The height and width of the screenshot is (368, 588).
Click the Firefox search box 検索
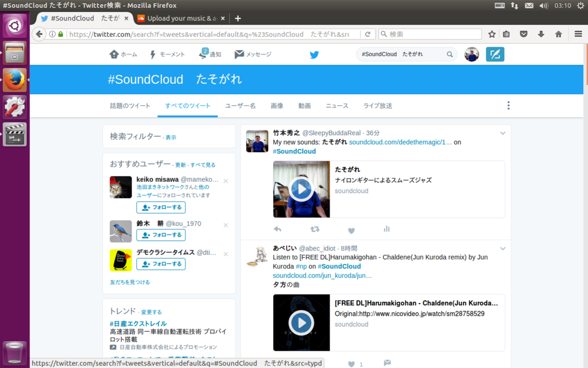point(430,34)
